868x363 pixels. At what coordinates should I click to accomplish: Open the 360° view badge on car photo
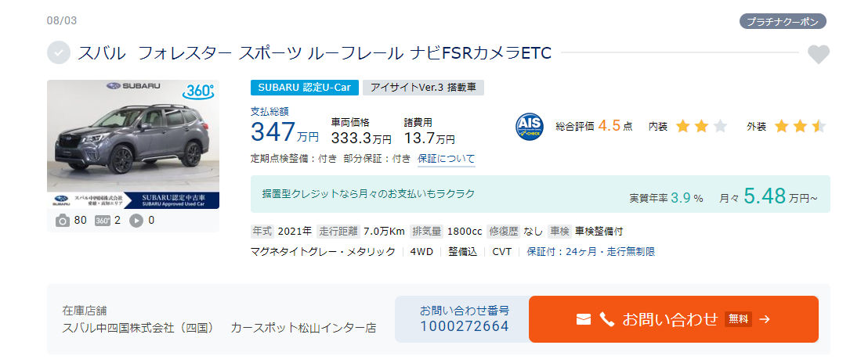point(197,92)
